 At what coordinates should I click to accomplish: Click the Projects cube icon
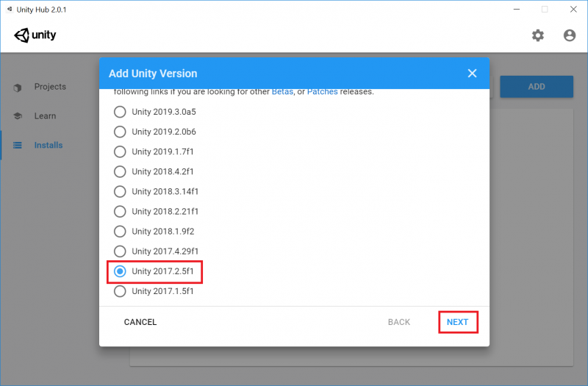pyautogui.click(x=18, y=87)
